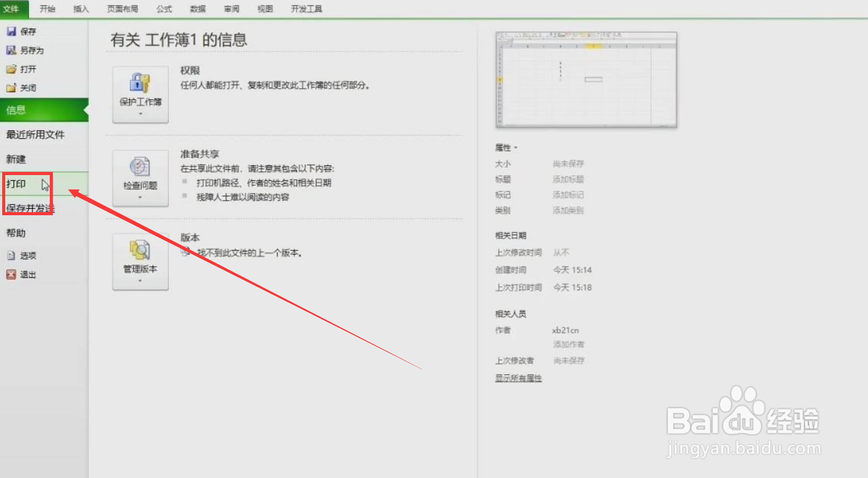Exit Excel using the 退出 icon
This screenshot has width=868, height=478.
point(11,274)
